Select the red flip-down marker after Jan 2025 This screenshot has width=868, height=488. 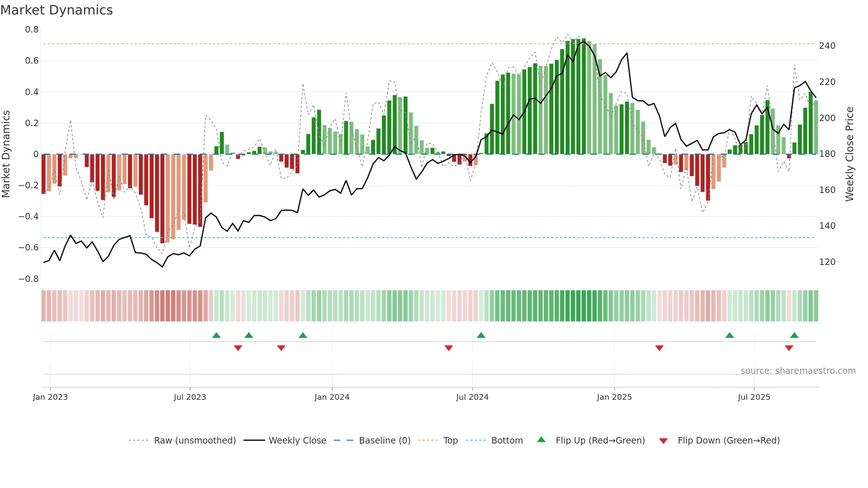(659, 348)
